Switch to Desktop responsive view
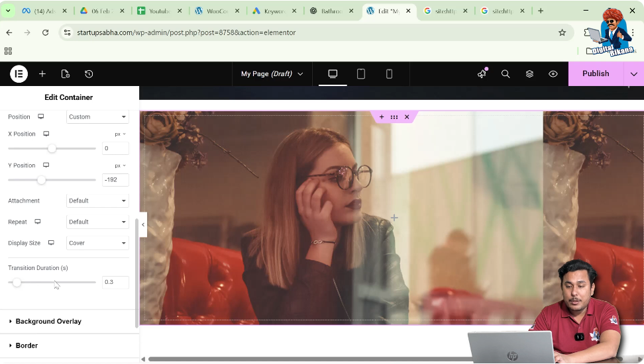The image size is (644, 364). tap(333, 74)
